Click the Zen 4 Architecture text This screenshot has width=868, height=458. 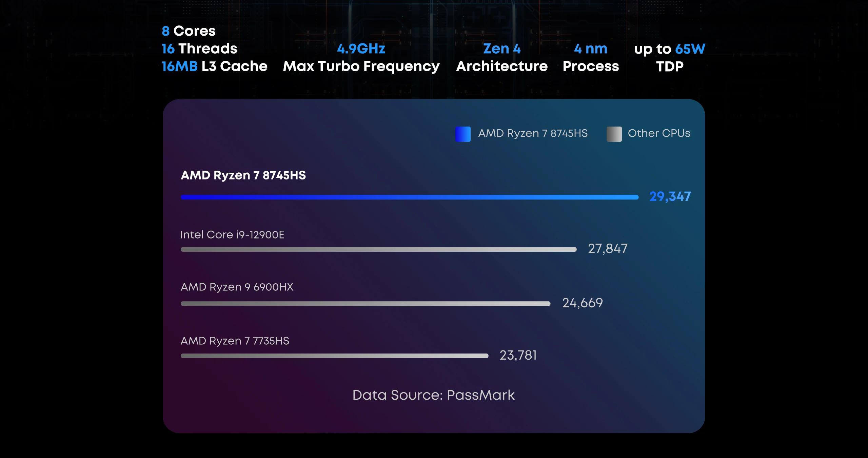pyautogui.click(x=502, y=58)
